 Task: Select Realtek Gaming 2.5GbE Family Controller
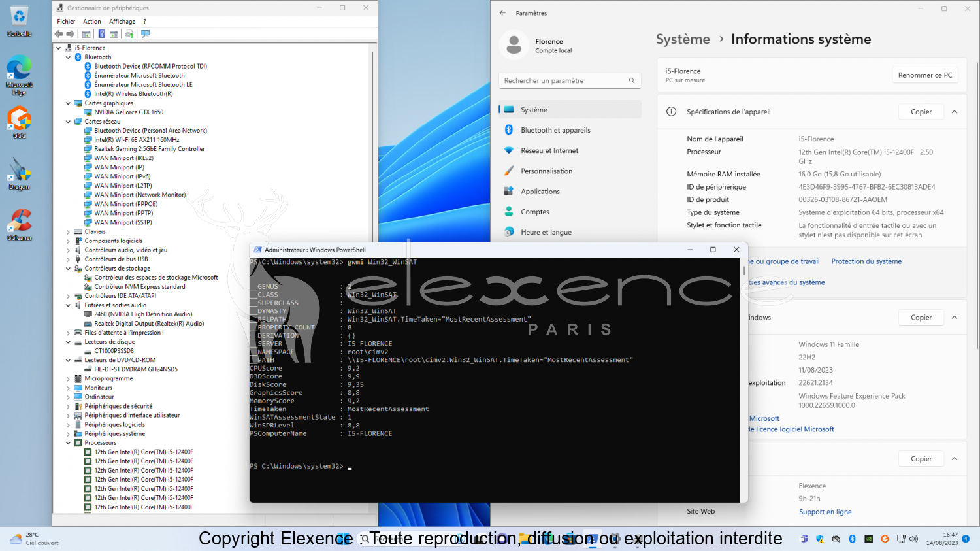(150, 149)
